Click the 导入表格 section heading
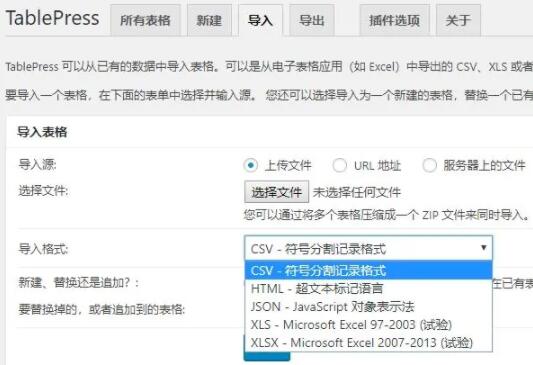This screenshot has width=533, height=365. click(x=42, y=132)
